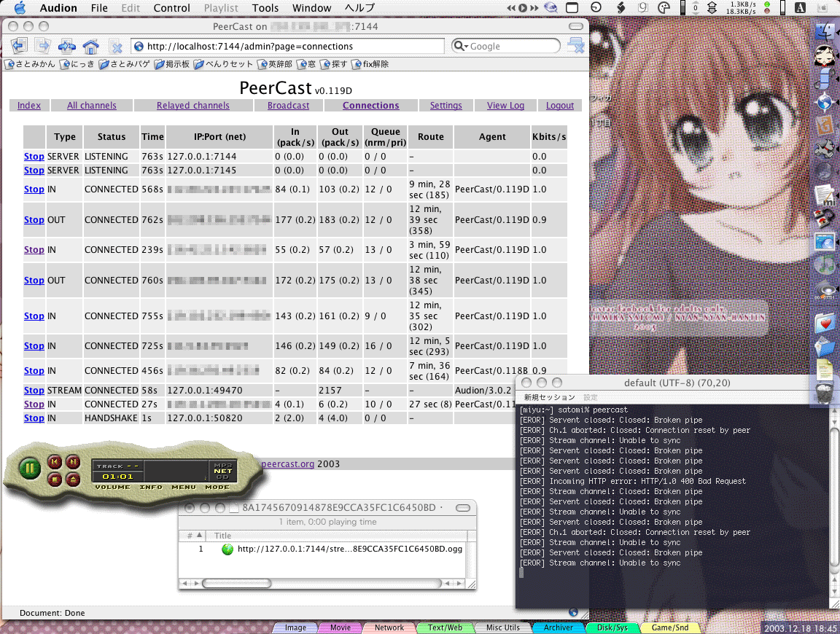Image resolution: width=840 pixels, height=634 pixels.
Task: Open the Broadcast page link
Action: [288, 106]
